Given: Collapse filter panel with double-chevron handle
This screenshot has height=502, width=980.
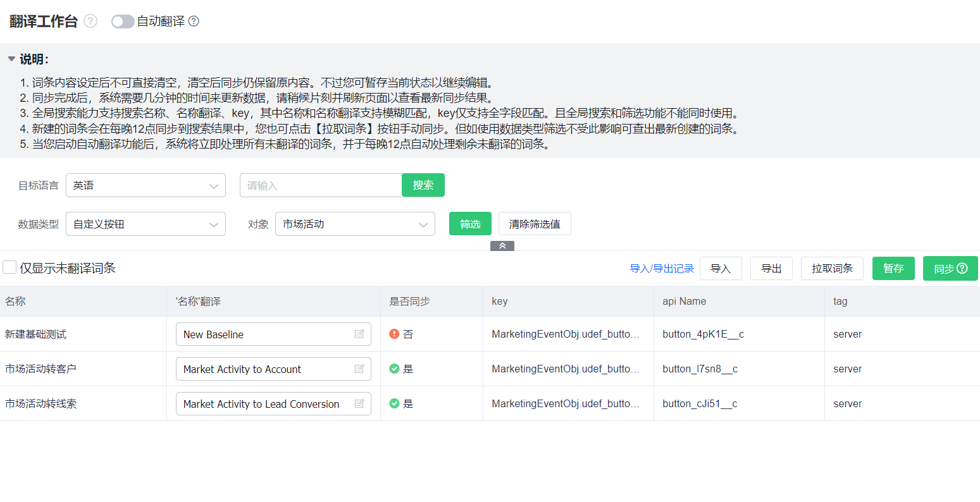Looking at the screenshot, I should 502,246.
